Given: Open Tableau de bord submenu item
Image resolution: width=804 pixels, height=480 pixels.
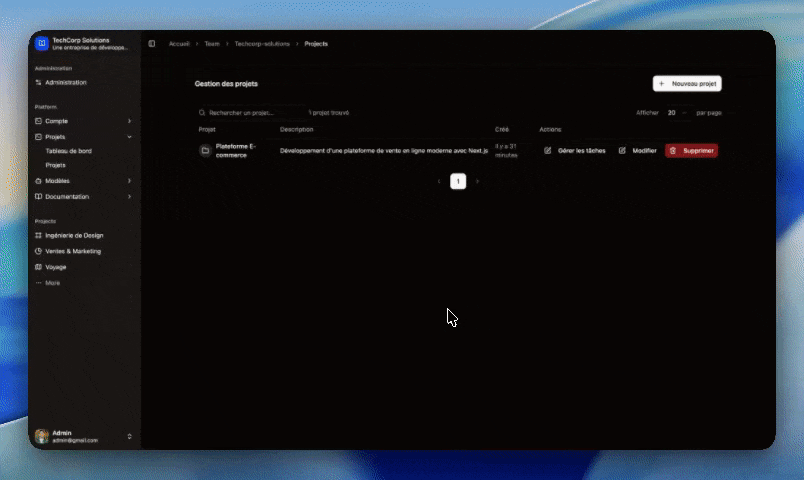Looking at the screenshot, I should 69,151.
